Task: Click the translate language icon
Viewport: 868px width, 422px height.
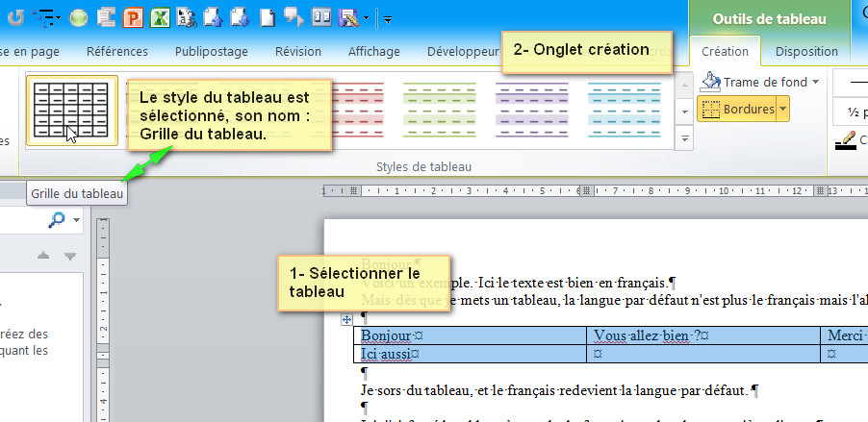Action: point(187,17)
